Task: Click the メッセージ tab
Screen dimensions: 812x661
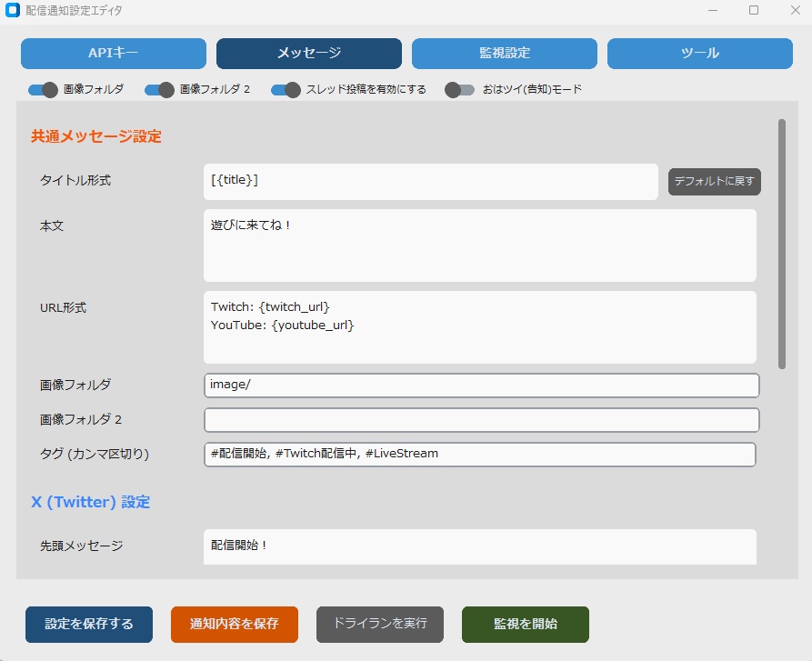Action: [308, 54]
